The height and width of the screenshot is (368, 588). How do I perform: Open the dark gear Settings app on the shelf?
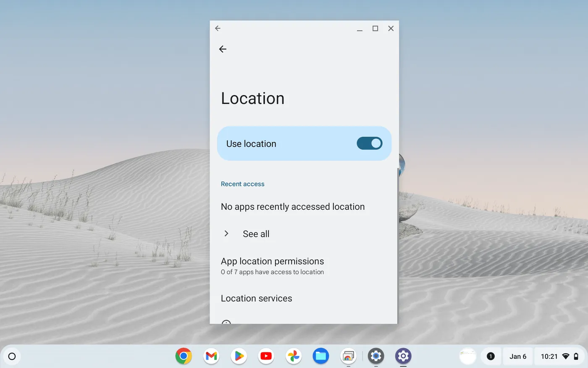pos(376,356)
